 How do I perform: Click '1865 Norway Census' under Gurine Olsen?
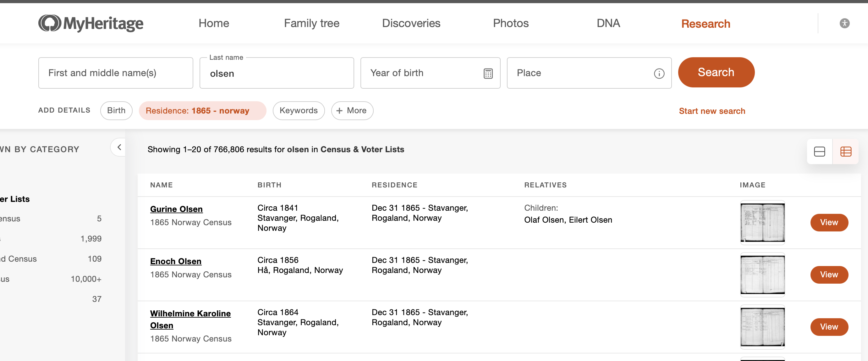click(x=191, y=222)
